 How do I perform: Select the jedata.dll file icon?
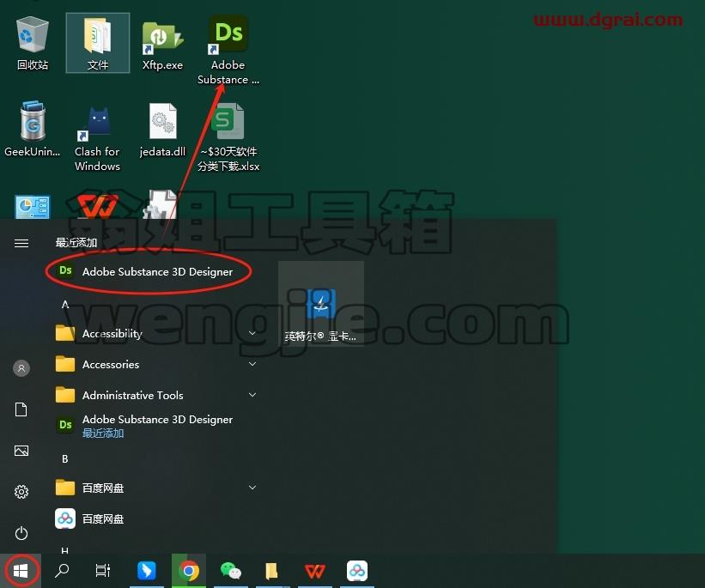(162, 130)
